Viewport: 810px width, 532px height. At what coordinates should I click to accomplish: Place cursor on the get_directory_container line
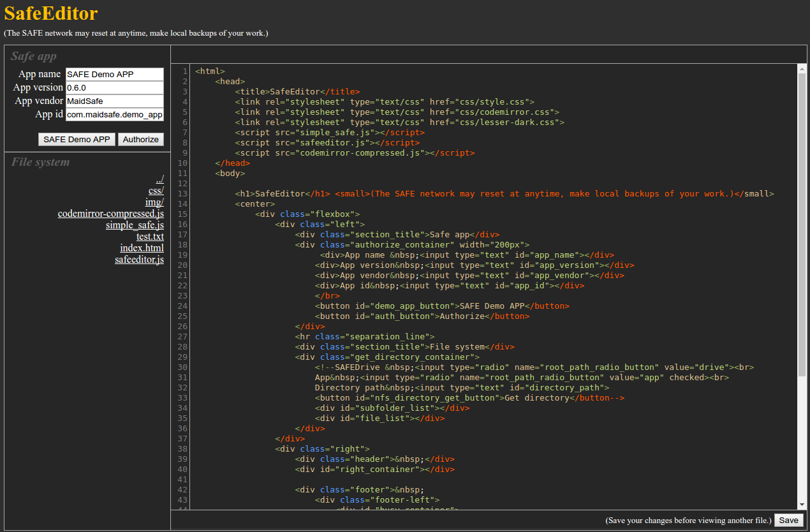[387, 357]
